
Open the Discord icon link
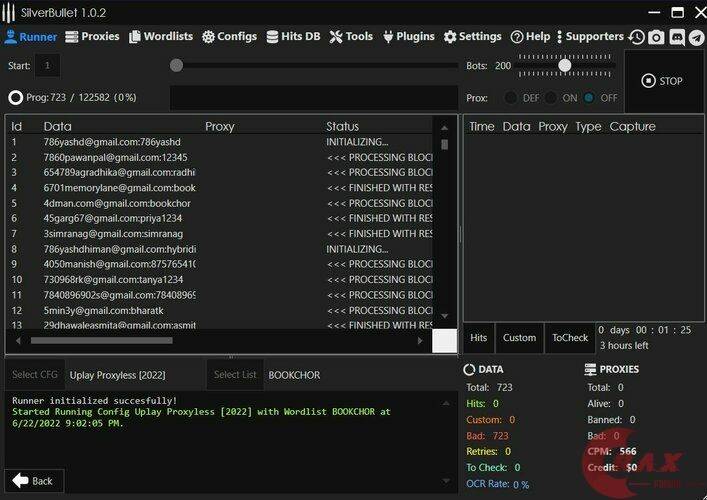point(677,37)
